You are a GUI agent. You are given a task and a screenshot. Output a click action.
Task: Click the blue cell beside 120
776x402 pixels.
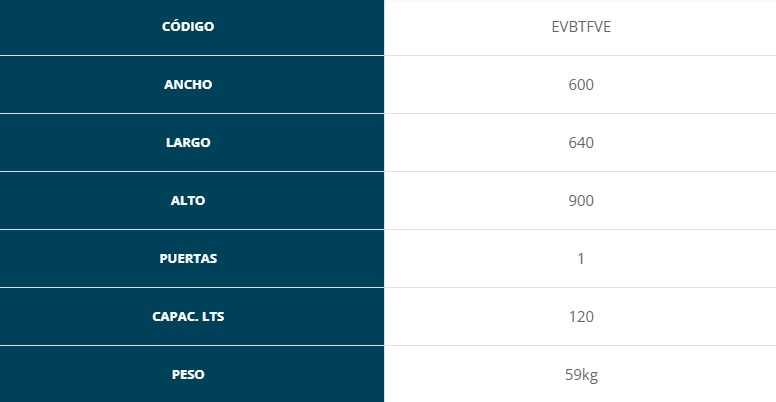click(192, 316)
